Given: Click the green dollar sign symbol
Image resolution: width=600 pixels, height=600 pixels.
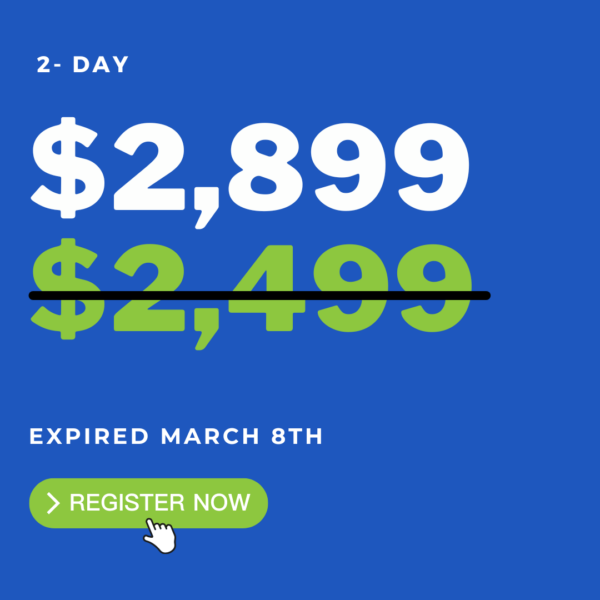Looking at the screenshot, I should (68, 289).
